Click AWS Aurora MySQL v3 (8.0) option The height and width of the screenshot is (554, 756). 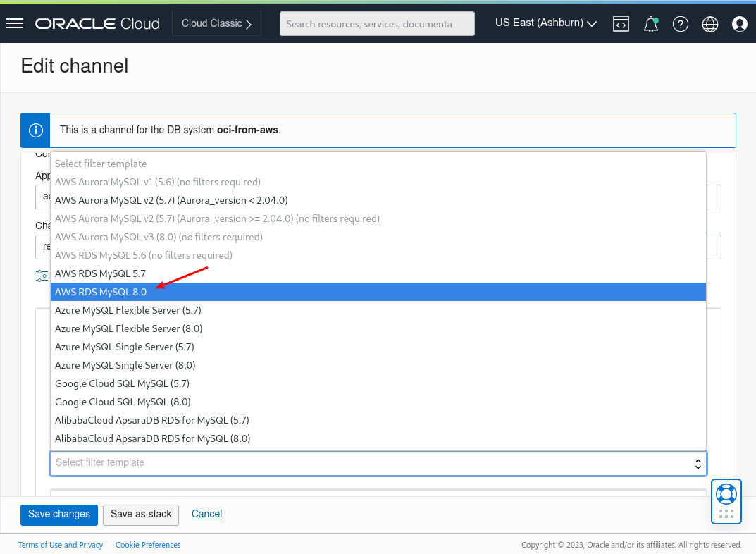click(x=378, y=237)
